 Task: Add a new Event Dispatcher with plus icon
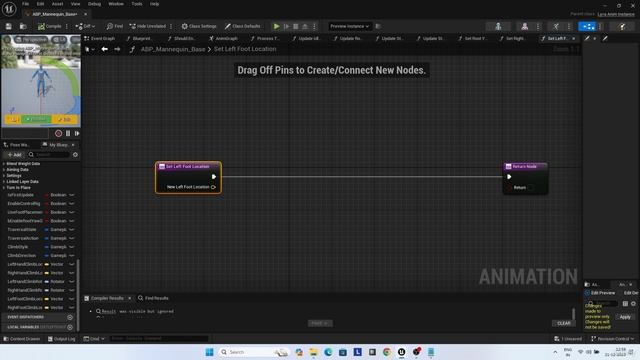pos(70,317)
